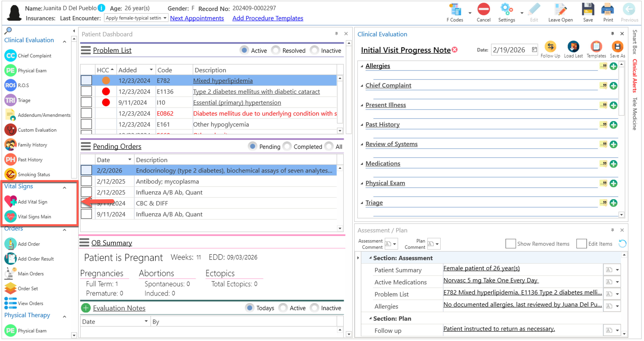Open Vital Signs Main from sidebar
The image size is (644, 341).
[34, 217]
